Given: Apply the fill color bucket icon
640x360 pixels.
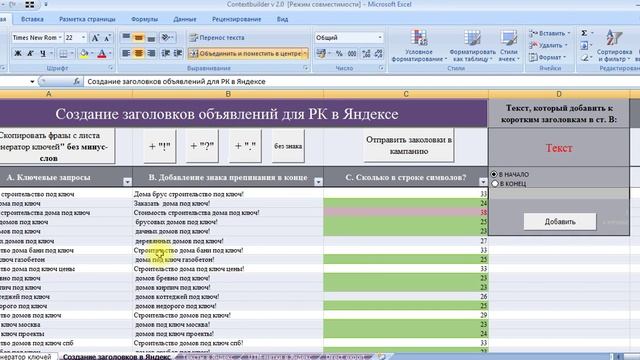Looking at the screenshot, I should click(x=84, y=53).
